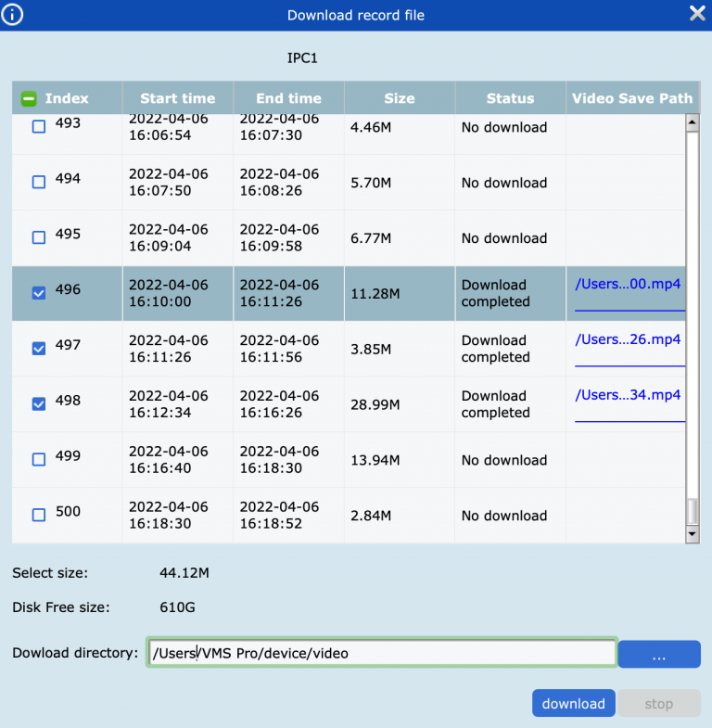
Task: Click scrollbar down arrow in record list
Action: (x=692, y=535)
